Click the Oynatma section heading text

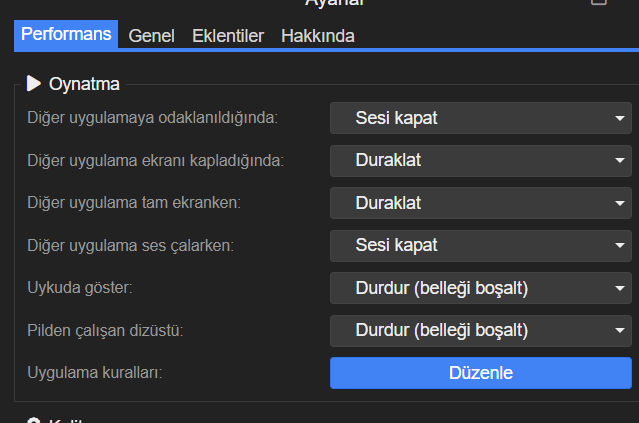[x=84, y=85]
